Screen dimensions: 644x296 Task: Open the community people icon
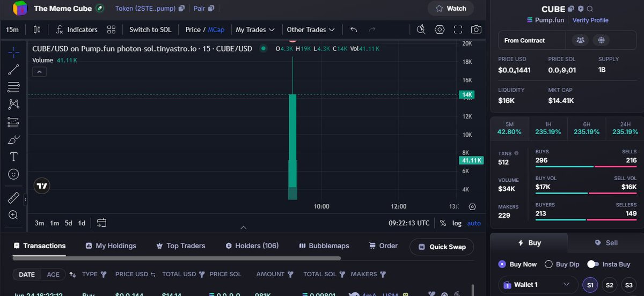click(580, 40)
